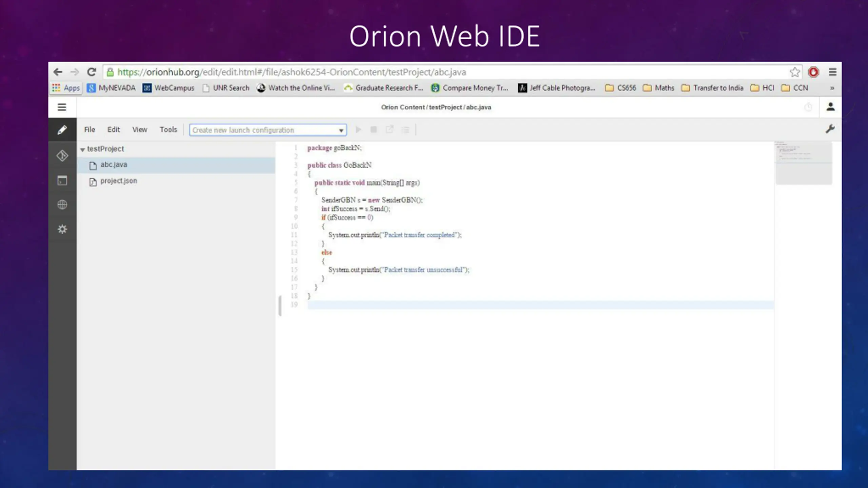The width and height of the screenshot is (868, 488).
Task: Open the File menu
Action: (x=90, y=129)
